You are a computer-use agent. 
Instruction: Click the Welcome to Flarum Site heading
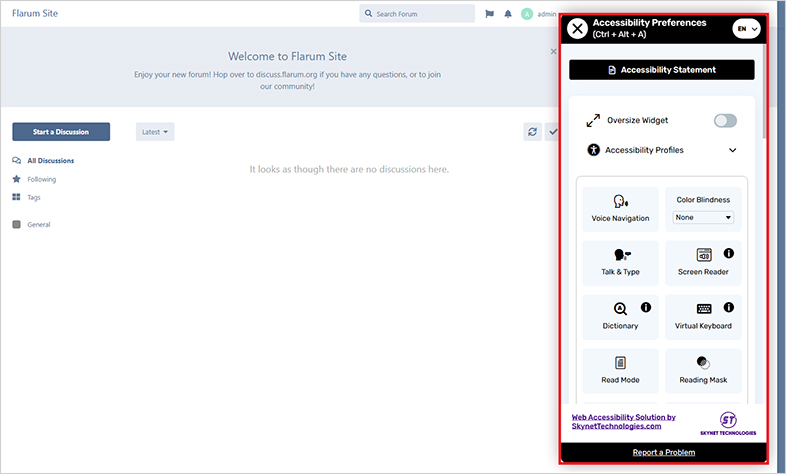[287, 56]
